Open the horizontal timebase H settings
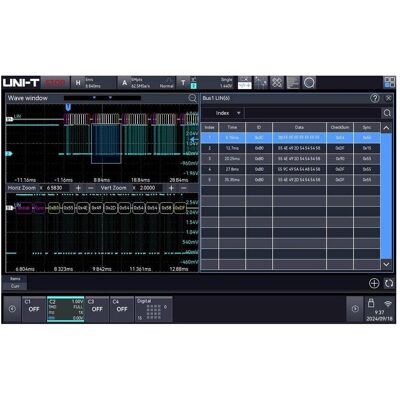 point(94,83)
